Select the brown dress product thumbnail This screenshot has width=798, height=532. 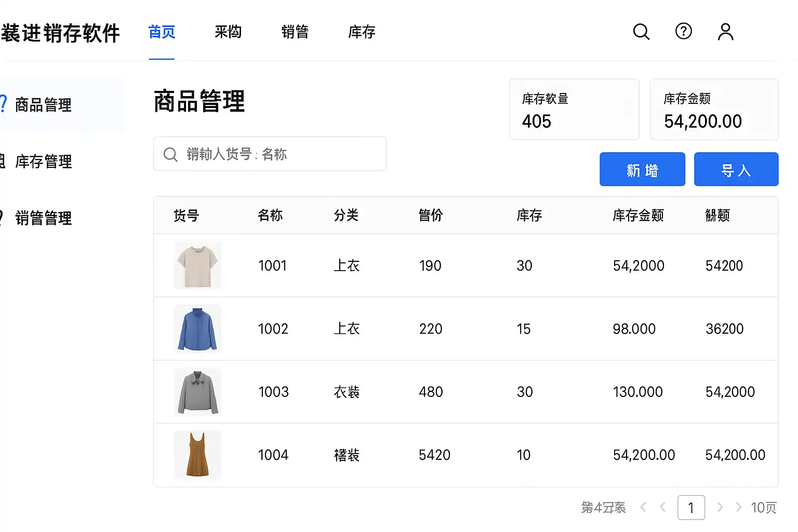coord(197,455)
